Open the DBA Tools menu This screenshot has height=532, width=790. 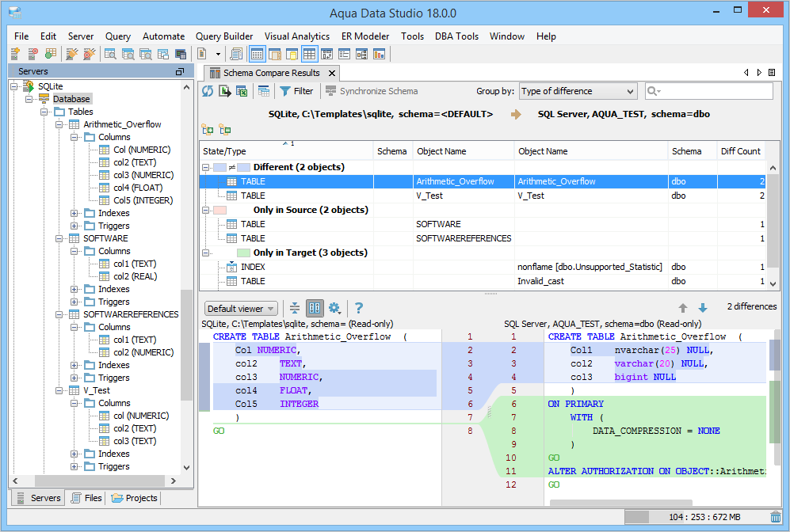point(456,36)
